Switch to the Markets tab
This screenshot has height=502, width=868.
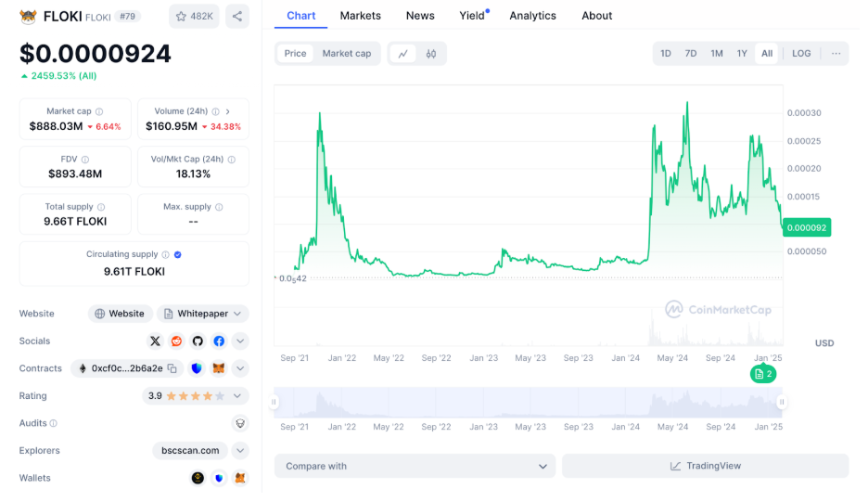pos(360,16)
